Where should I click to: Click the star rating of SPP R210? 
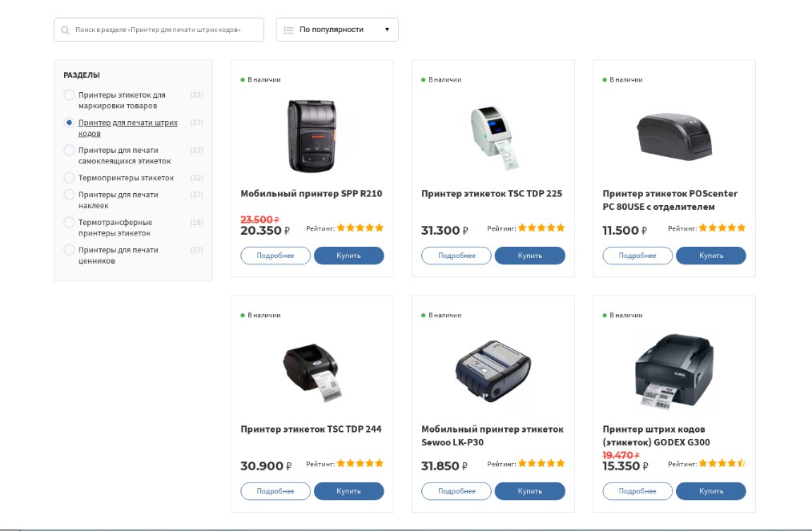[360, 228]
